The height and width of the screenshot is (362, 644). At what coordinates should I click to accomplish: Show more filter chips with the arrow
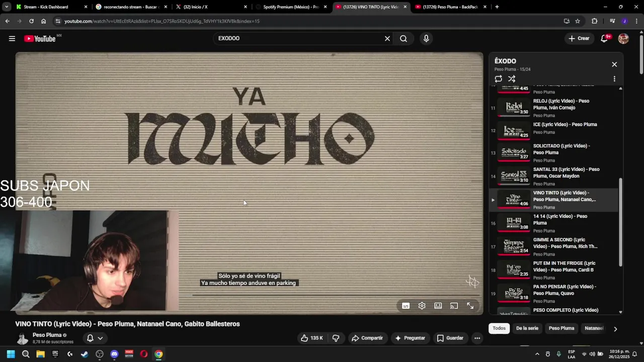pos(615,329)
